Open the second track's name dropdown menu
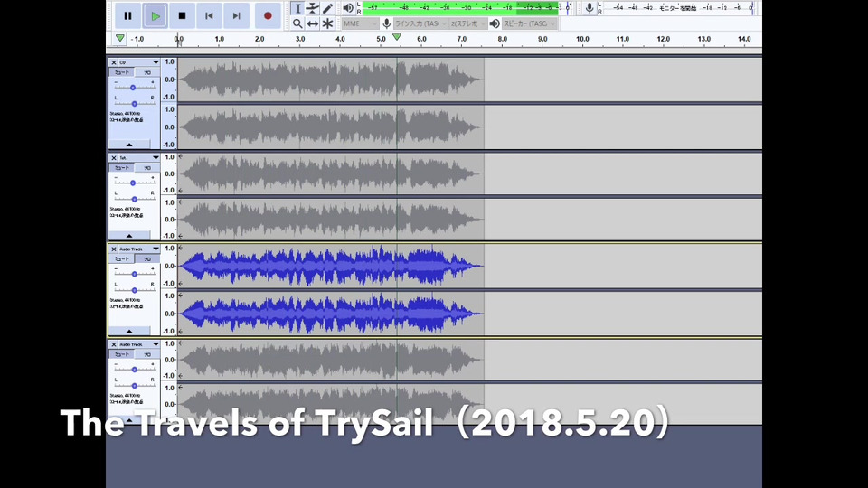This screenshot has width=868, height=488. tap(138, 157)
